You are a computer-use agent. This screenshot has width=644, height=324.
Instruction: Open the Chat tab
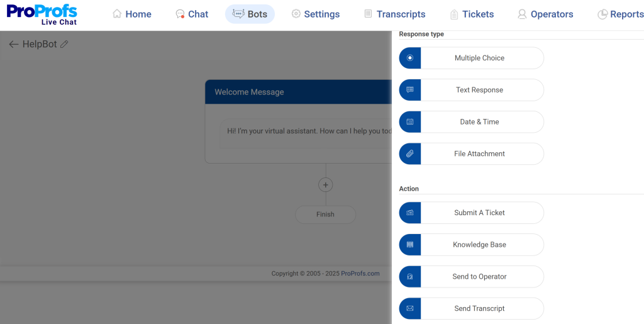tap(192, 14)
